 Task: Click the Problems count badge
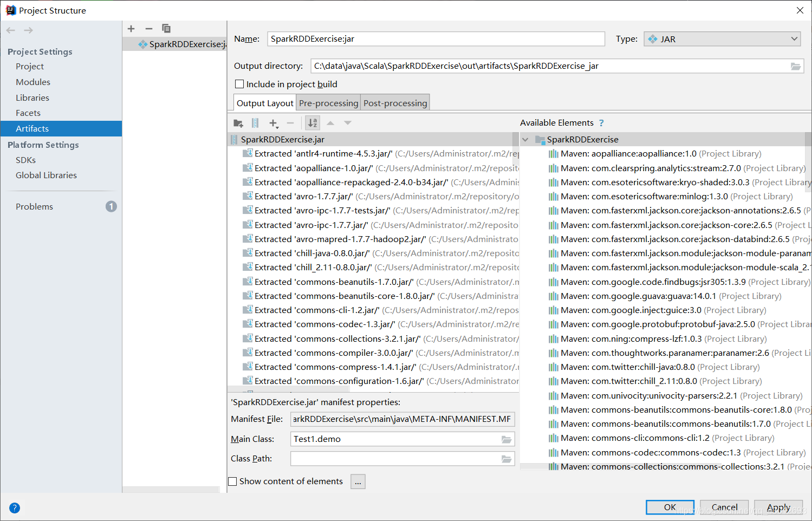[111, 206]
